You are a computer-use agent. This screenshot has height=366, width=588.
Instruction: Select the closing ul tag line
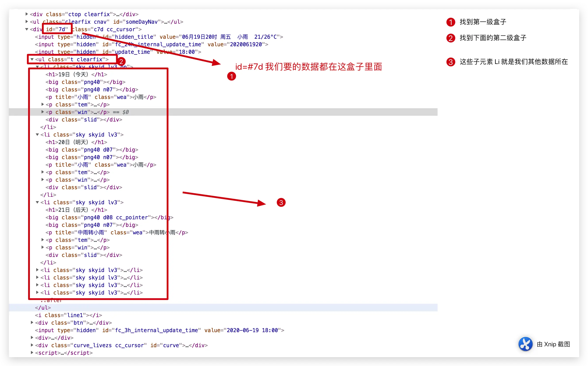point(43,308)
